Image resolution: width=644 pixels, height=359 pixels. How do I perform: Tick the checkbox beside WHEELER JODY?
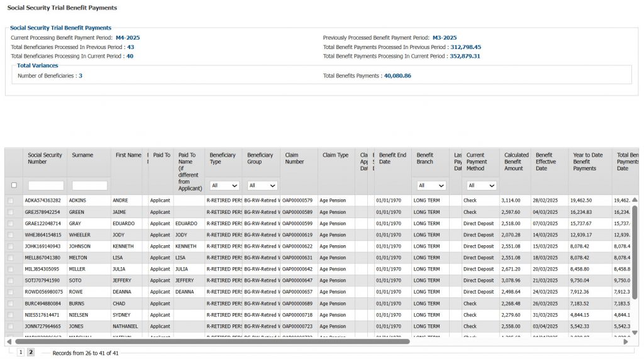pyautogui.click(x=10, y=235)
